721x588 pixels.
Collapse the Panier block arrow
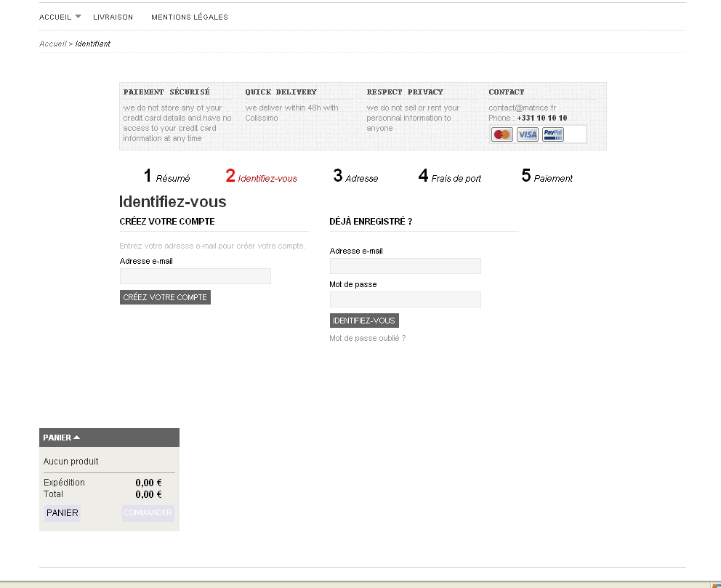(77, 438)
